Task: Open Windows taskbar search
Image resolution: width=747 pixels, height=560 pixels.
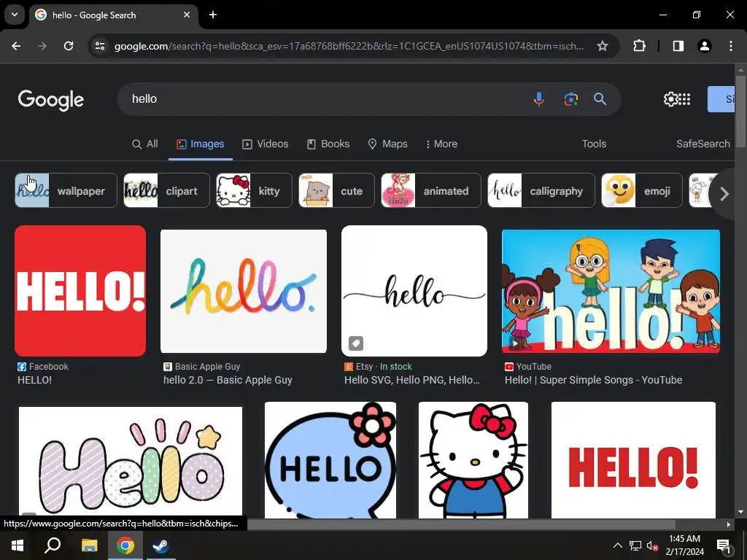Action: (53, 545)
